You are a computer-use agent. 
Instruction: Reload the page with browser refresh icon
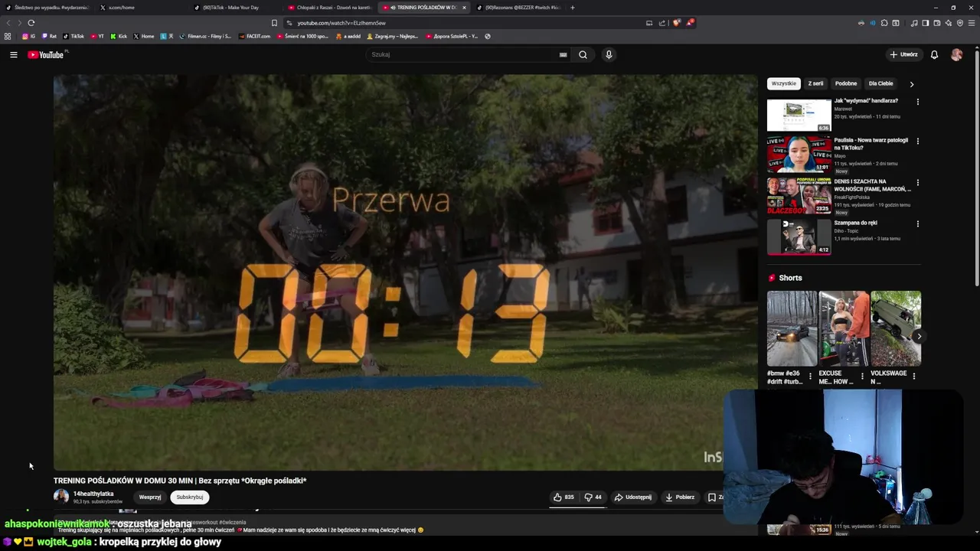click(31, 23)
